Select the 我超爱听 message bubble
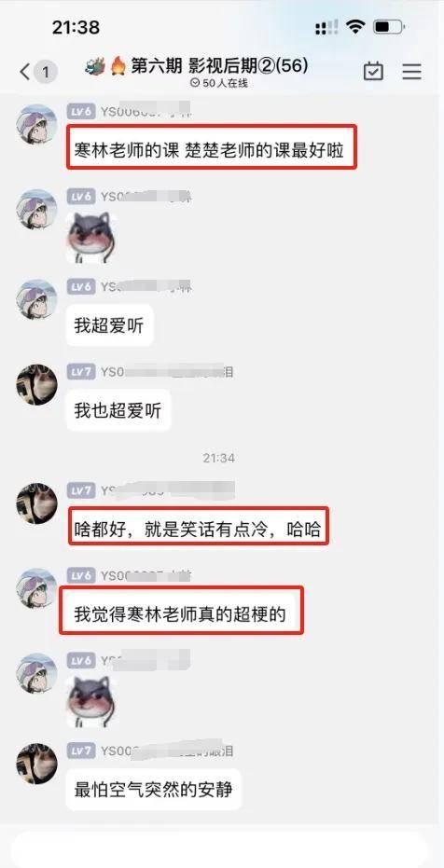444x868 pixels. 110,325
